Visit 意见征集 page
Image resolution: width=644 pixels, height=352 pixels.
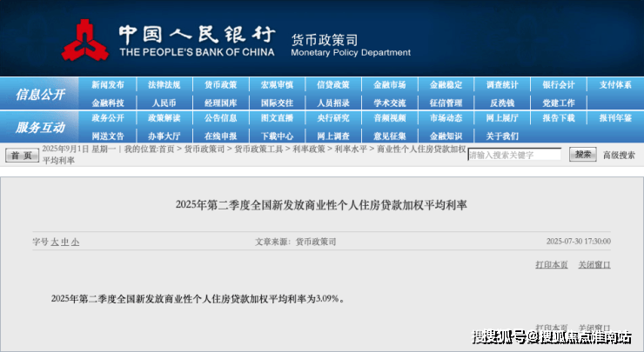[390, 136]
